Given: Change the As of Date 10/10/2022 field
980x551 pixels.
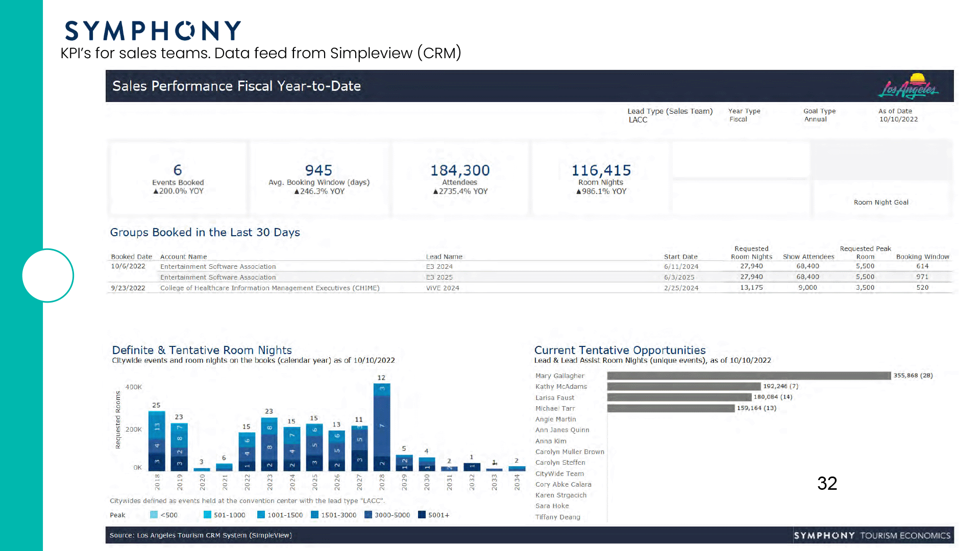Looking at the screenshot, I should (898, 119).
